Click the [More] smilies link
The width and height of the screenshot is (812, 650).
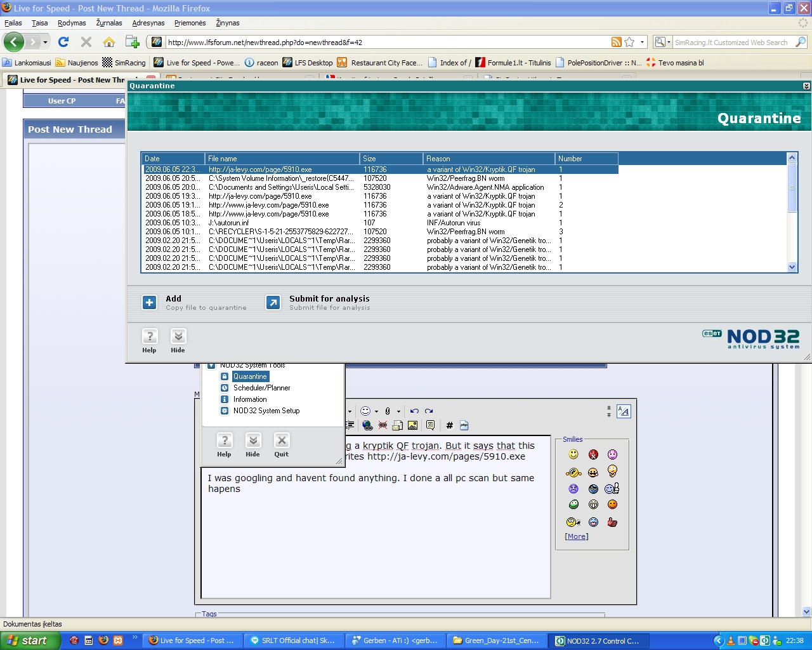coord(577,536)
